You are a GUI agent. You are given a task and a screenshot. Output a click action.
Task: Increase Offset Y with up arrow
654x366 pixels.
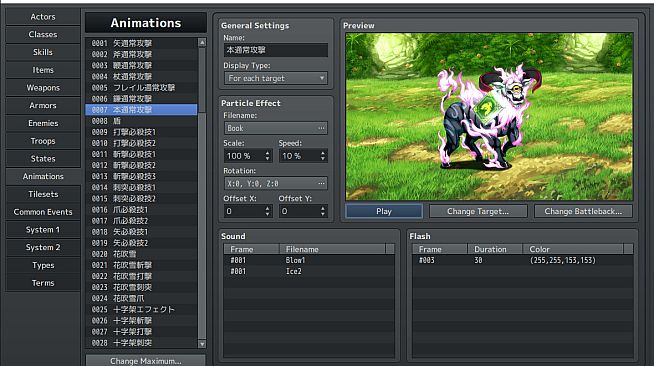(x=323, y=208)
